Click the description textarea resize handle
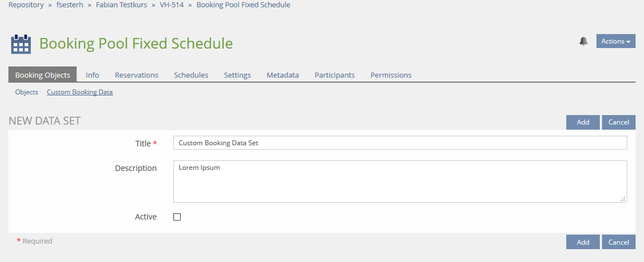 pyautogui.click(x=623, y=198)
